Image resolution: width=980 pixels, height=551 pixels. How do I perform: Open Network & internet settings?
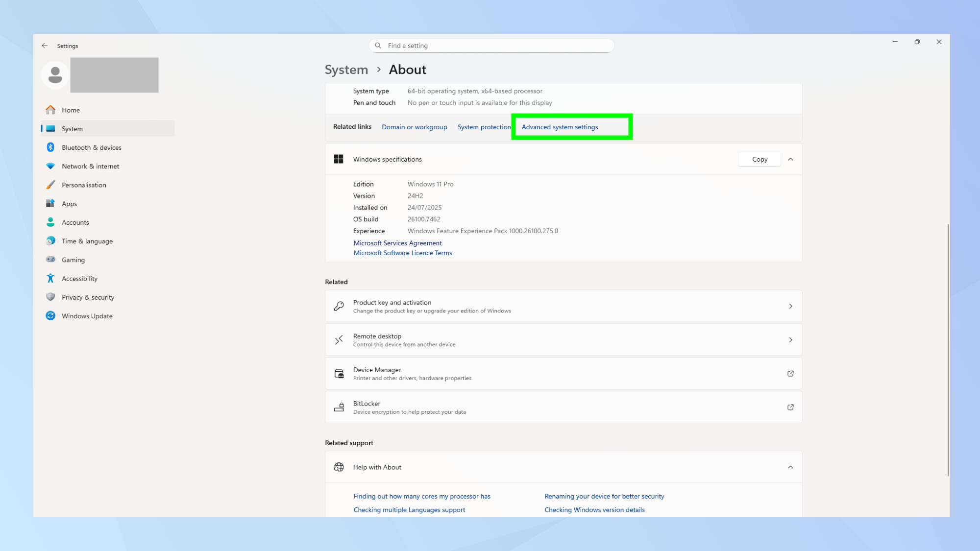coord(90,166)
